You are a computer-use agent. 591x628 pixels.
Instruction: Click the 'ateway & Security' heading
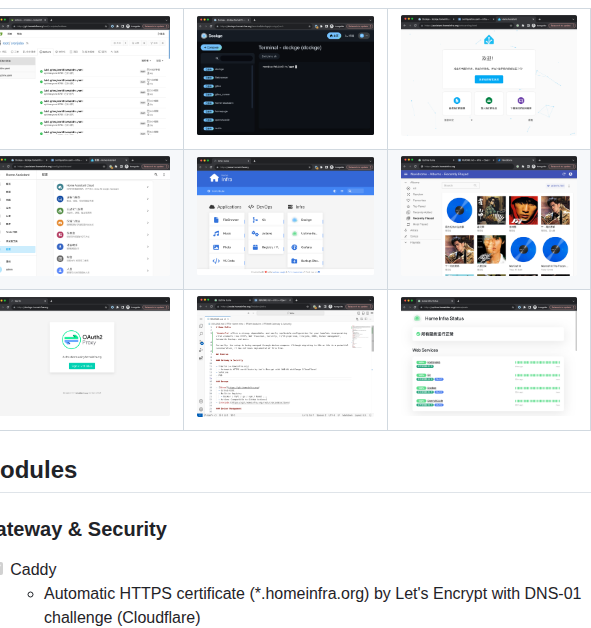[x=83, y=529]
